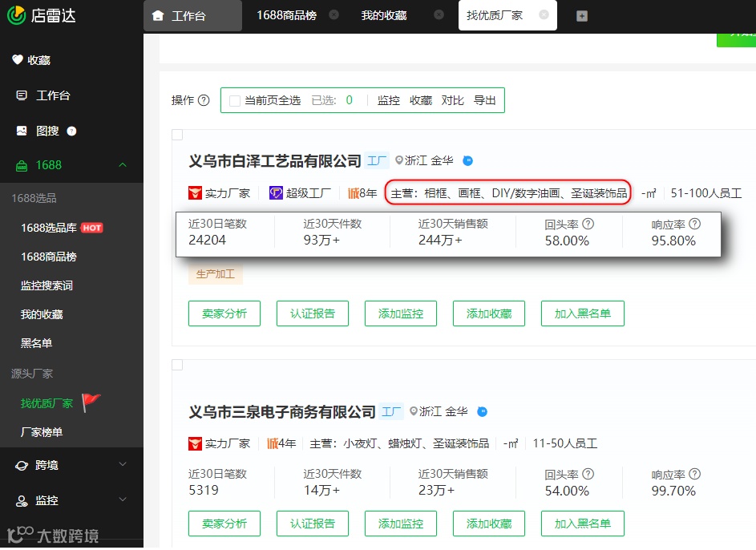Click the 图搜 image search icon
The image size is (756, 550).
pyautogui.click(x=22, y=131)
